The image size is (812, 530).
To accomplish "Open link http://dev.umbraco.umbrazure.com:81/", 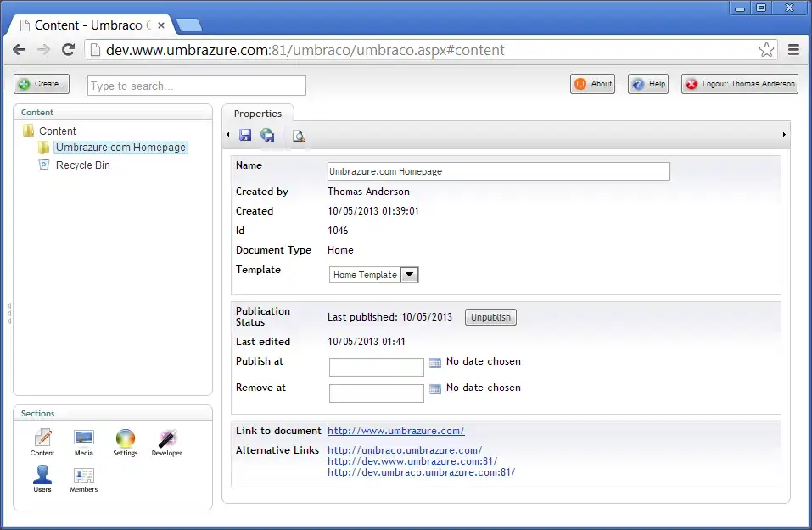I will coord(422,472).
